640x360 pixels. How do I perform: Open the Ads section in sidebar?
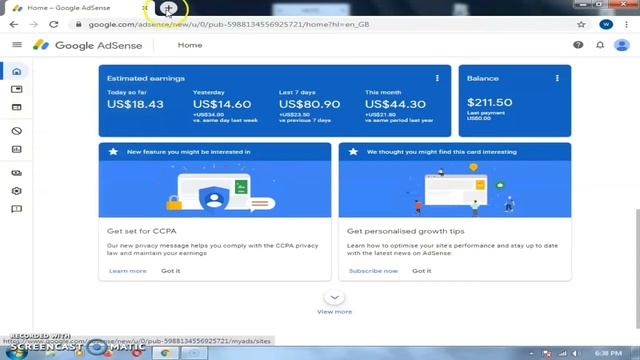(16, 89)
